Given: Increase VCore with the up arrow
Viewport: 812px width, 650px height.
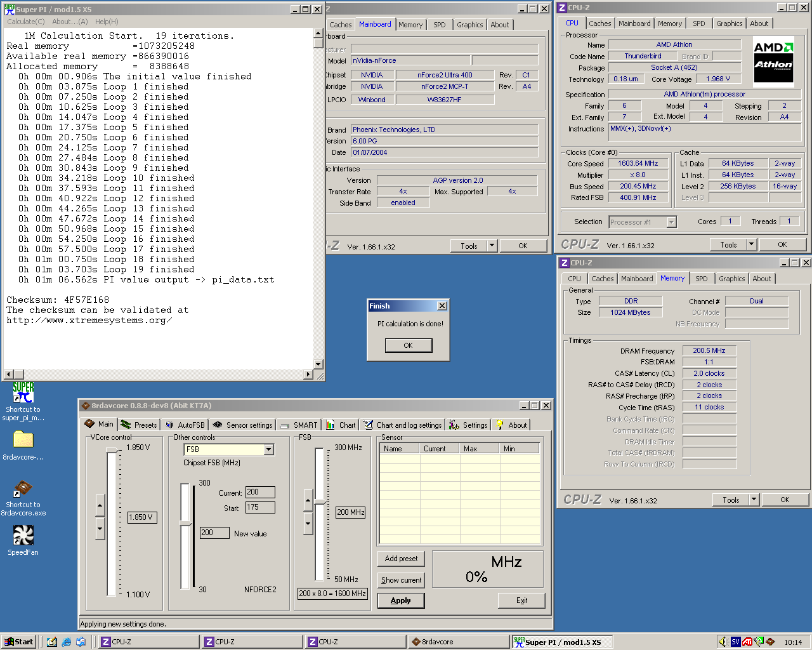Looking at the screenshot, I should click(x=100, y=505).
